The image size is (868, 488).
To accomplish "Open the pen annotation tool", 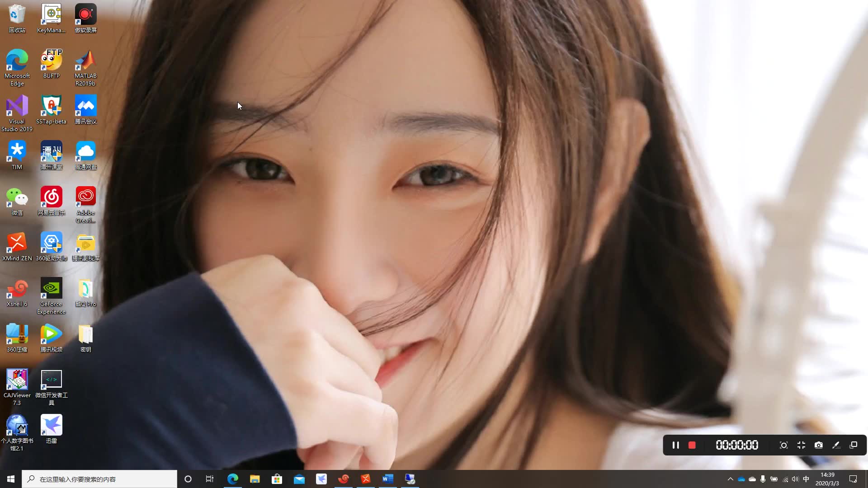I will [x=836, y=445].
